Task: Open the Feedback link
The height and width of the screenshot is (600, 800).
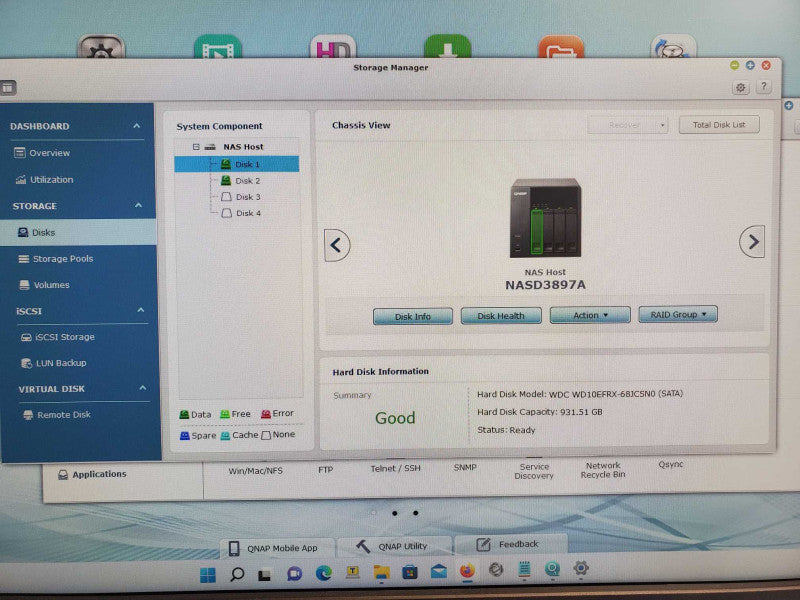Action: (x=510, y=544)
